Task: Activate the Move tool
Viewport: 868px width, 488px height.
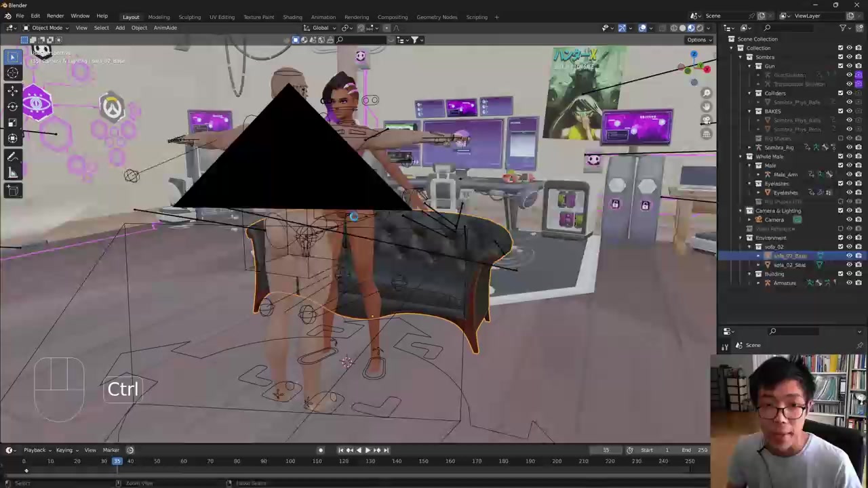Action: [x=12, y=90]
